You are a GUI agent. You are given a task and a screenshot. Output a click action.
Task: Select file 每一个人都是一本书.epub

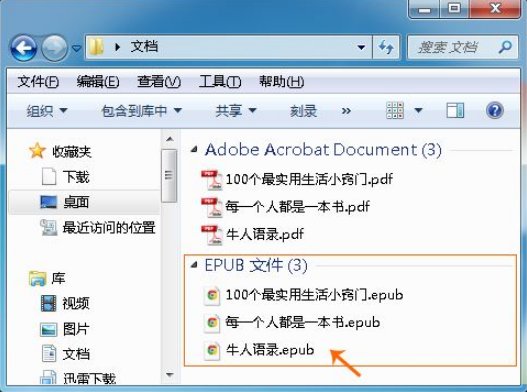tap(302, 322)
